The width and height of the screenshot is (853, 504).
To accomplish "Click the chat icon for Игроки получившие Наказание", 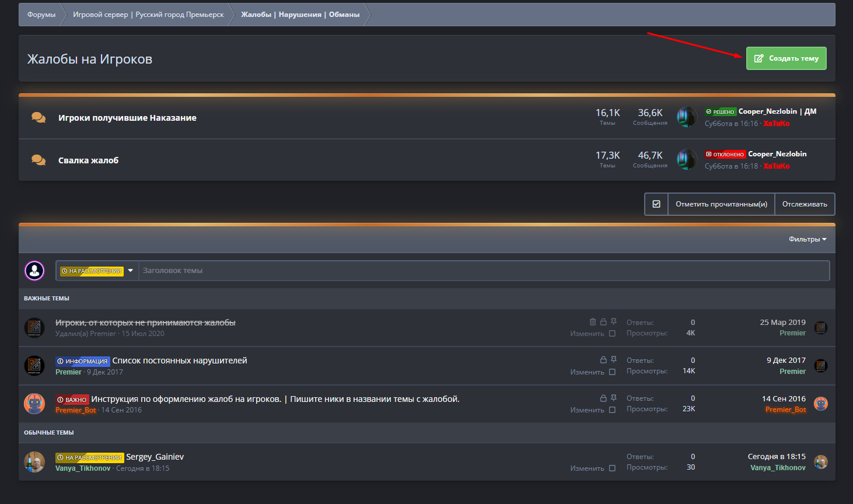I will (39, 117).
